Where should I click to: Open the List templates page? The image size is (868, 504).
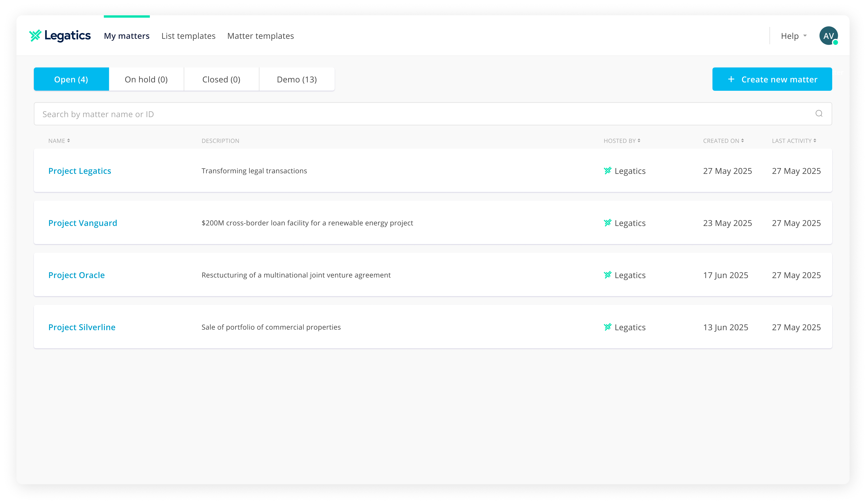188,36
